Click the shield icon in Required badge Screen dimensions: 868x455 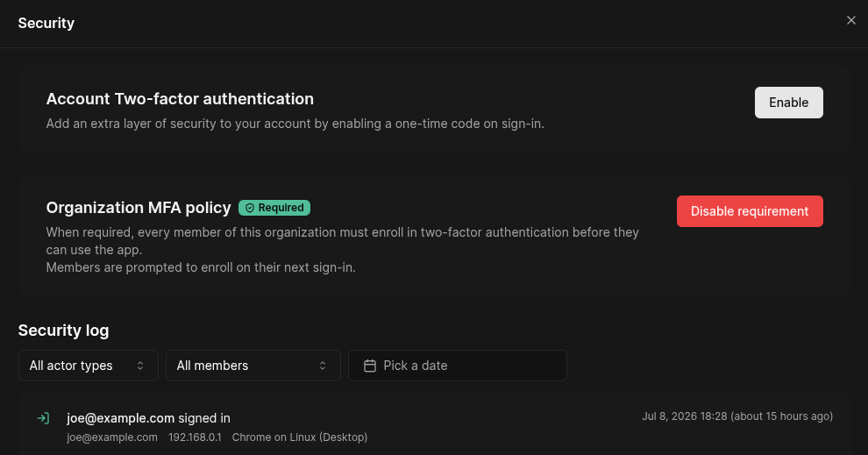click(250, 208)
